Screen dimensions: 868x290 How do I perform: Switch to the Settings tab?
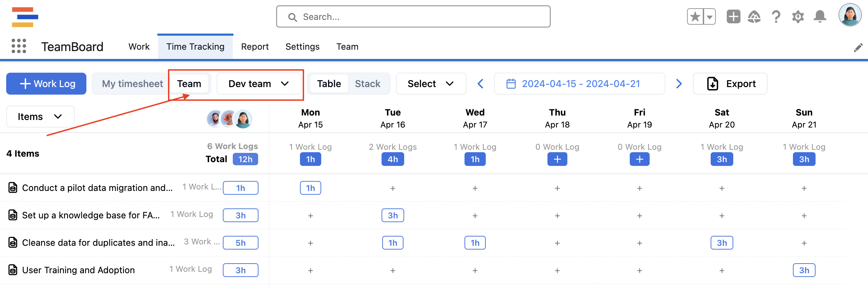click(x=302, y=47)
